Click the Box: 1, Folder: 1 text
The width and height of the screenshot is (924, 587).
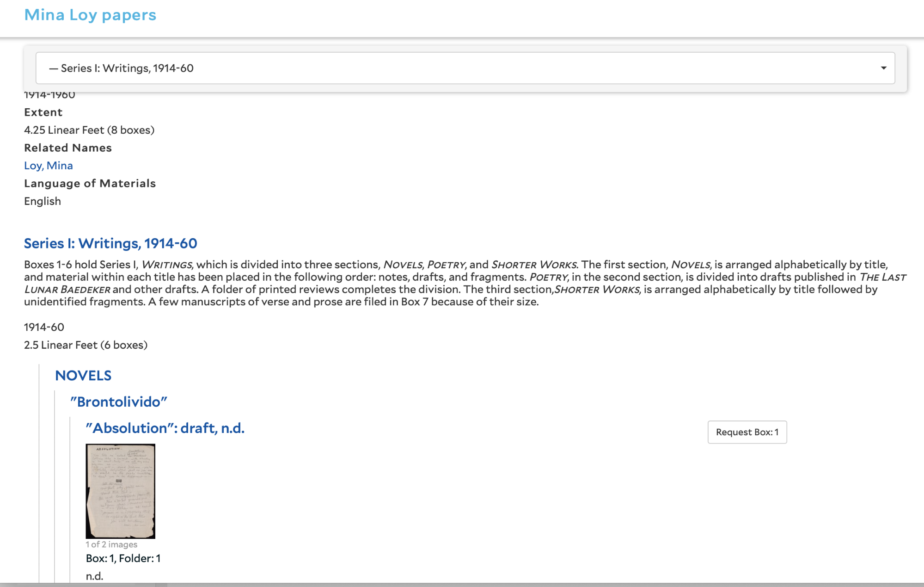[123, 558]
